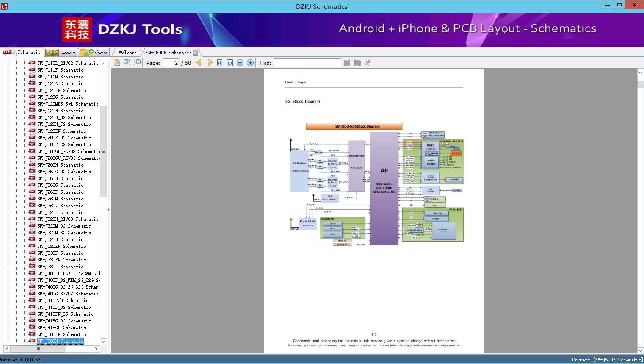644x364 pixels.
Task: Open SM-J250G_DS Schematic
Action: click(64, 172)
